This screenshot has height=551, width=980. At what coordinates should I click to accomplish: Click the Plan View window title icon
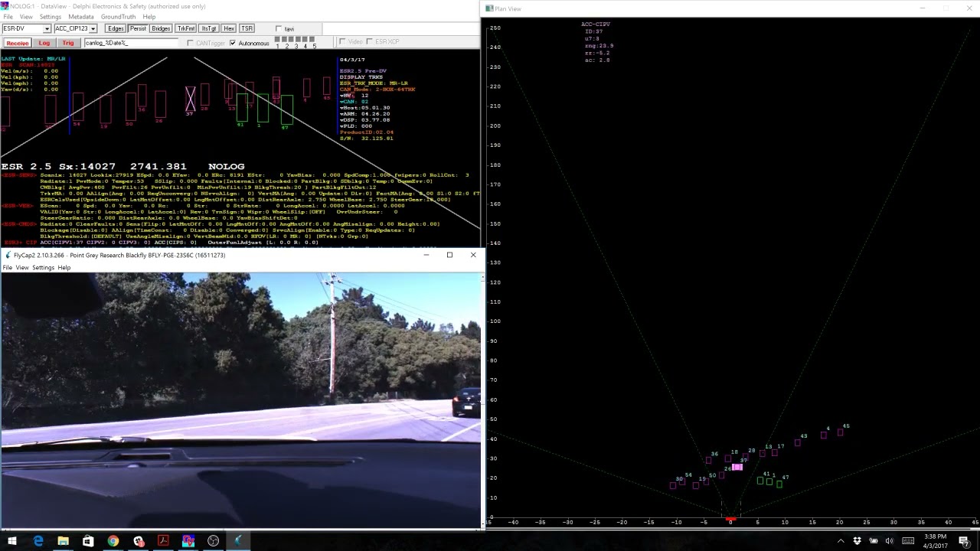click(489, 8)
